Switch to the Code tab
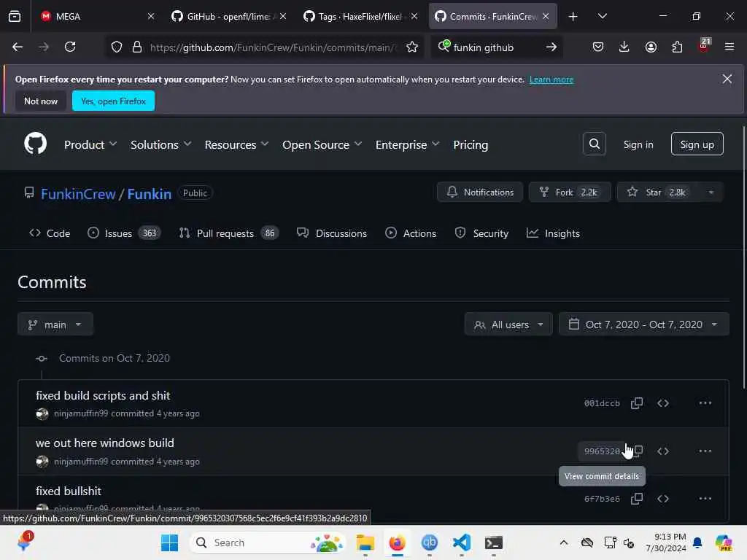 click(x=50, y=233)
